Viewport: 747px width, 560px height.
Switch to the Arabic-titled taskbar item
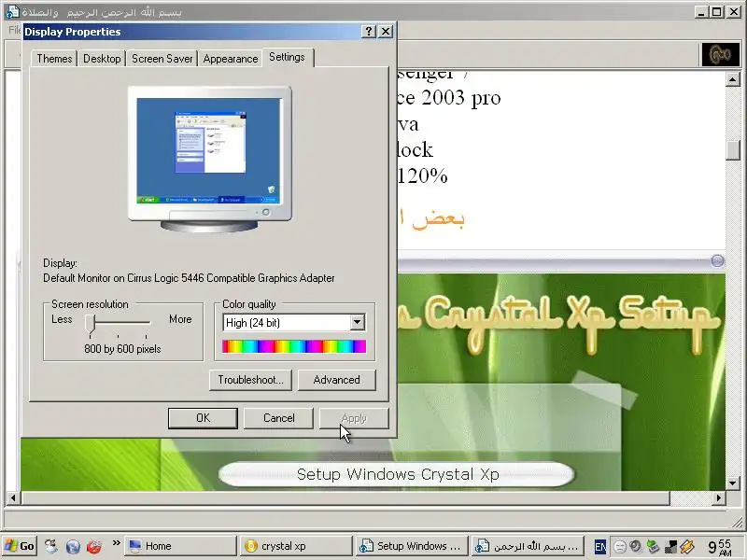(x=527, y=546)
